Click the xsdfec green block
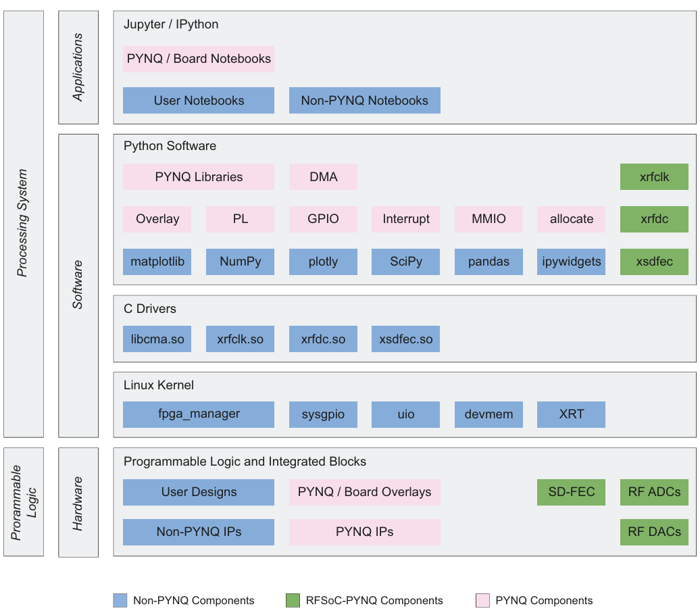Viewport: 700px width, 613px height. pos(654,262)
